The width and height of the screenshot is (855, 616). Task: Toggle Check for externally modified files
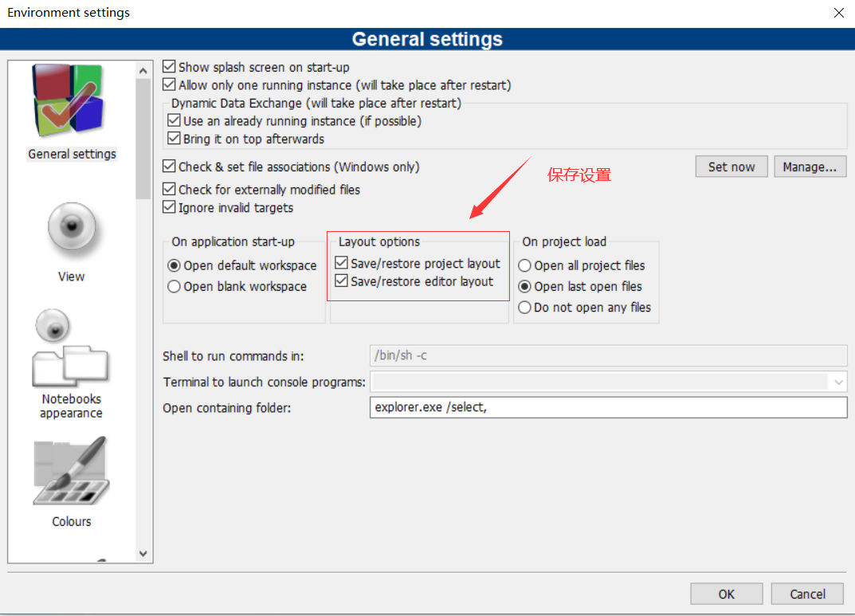169,189
